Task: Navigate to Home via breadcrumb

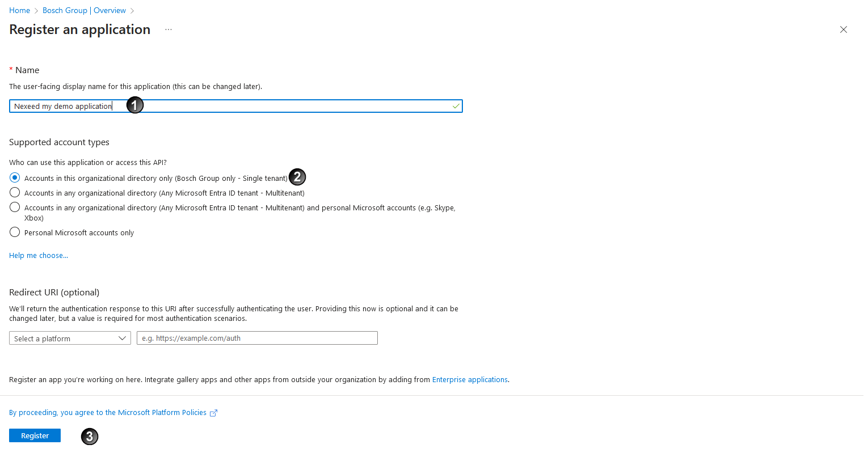Action: (19, 10)
